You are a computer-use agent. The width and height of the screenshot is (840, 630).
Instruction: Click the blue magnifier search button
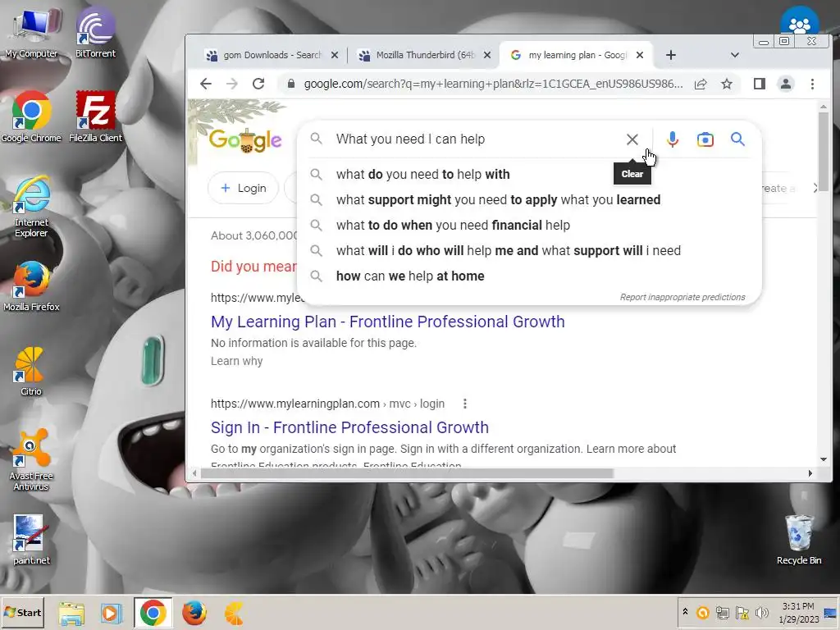click(737, 139)
